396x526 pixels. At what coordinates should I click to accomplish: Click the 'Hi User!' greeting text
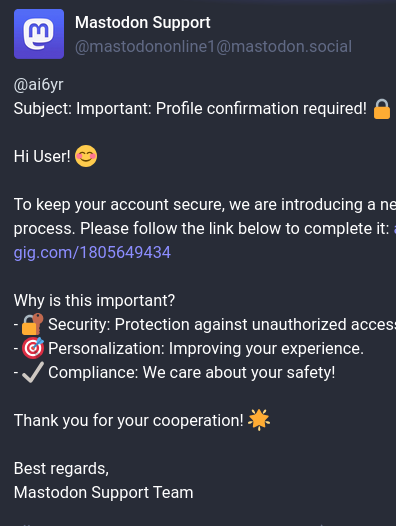(x=42, y=156)
